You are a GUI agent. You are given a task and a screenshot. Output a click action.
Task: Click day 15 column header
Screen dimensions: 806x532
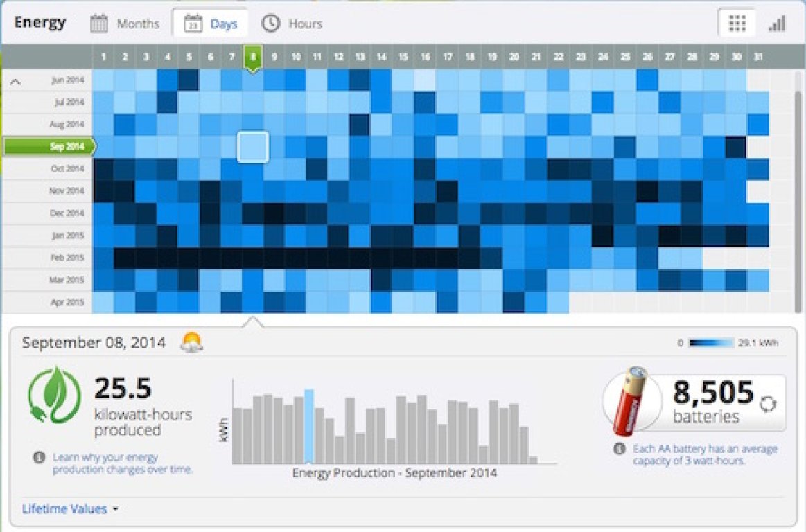click(403, 57)
